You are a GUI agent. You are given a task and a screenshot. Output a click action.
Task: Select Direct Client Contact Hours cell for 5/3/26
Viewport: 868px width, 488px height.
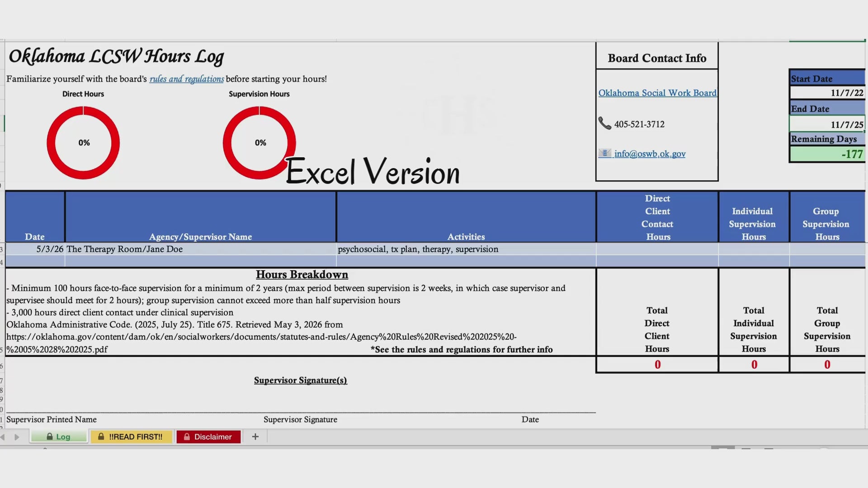pos(657,249)
